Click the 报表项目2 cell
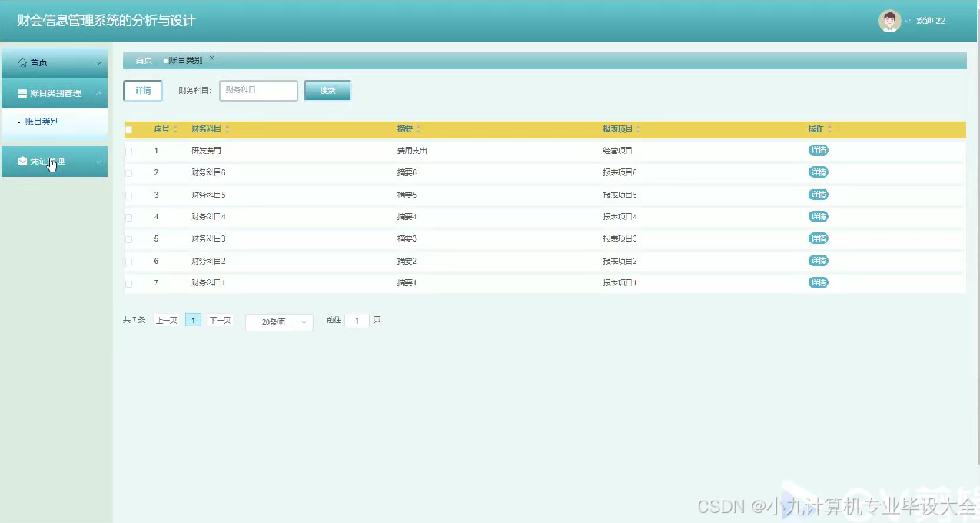 coord(620,261)
